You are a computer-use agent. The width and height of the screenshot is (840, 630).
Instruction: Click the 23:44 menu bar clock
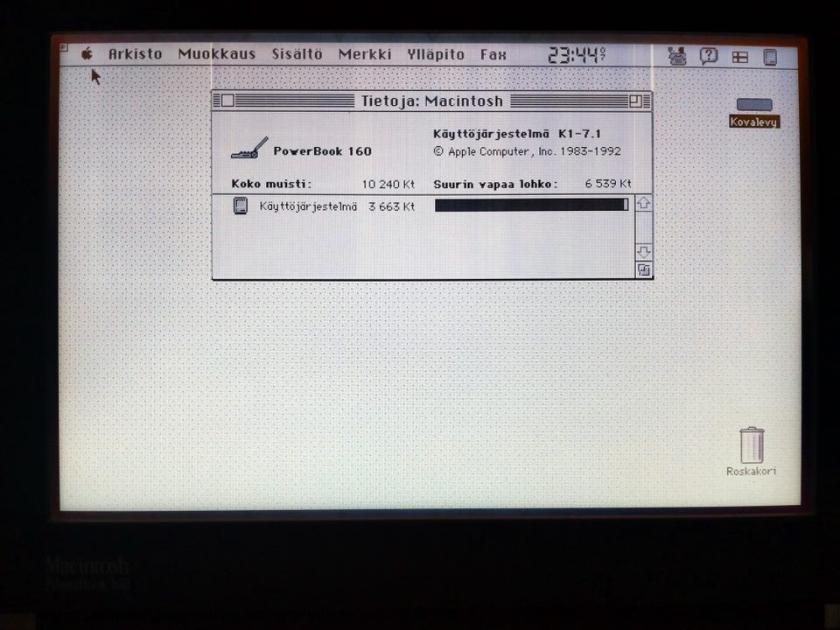click(x=577, y=55)
